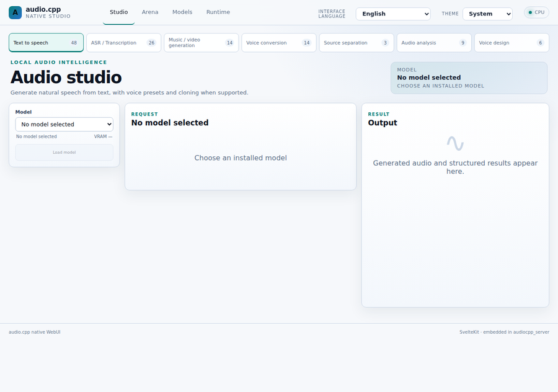Click the 'VRAM —' label
Image resolution: width=558 pixels, height=392 pixels.
coord(103,136)
